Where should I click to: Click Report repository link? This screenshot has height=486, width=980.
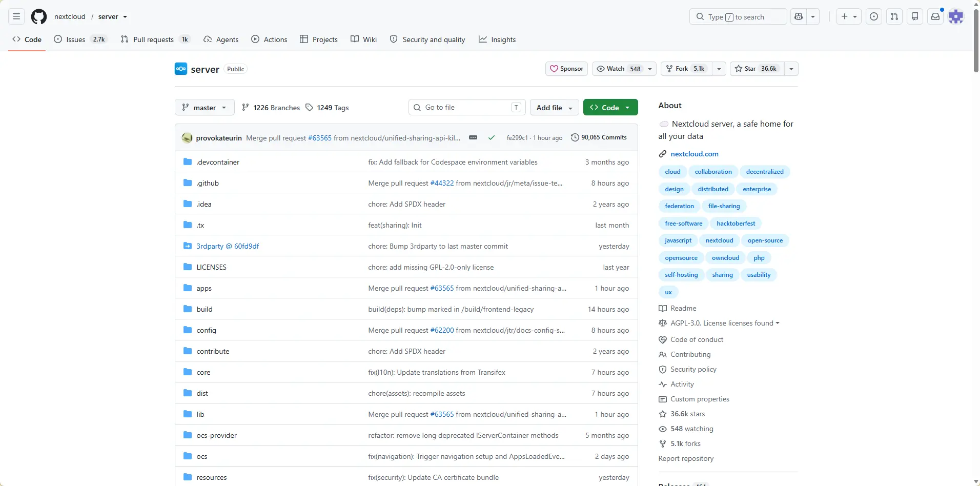pyautogui.click(x=686, y=458)
